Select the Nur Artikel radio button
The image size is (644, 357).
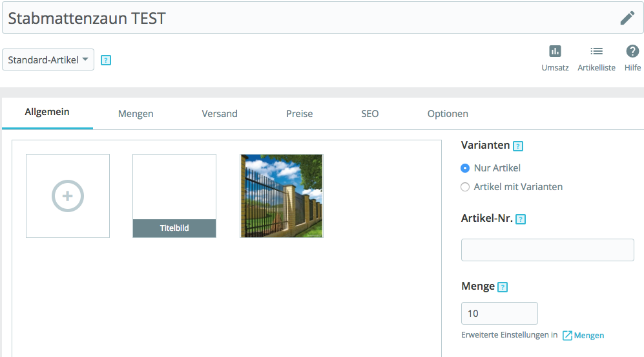click(465, 168)
